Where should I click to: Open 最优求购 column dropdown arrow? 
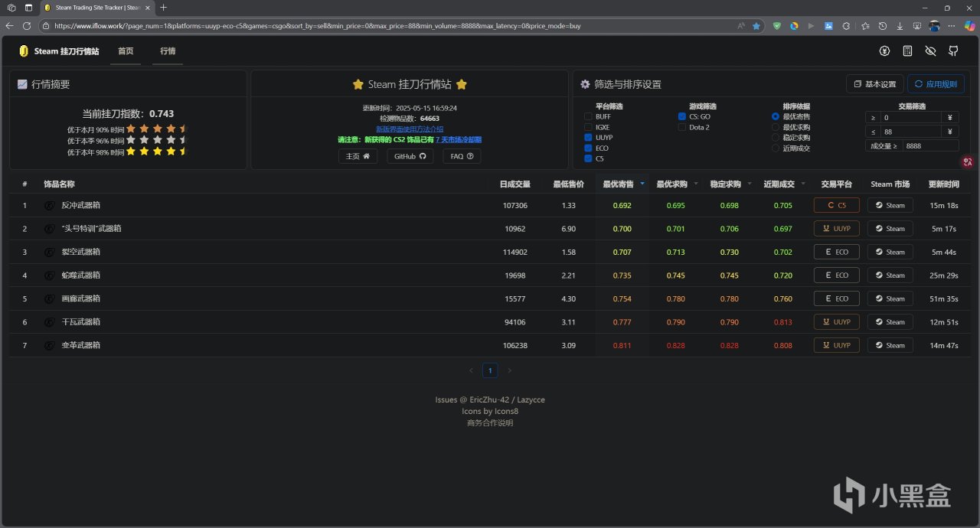(696, 184)
